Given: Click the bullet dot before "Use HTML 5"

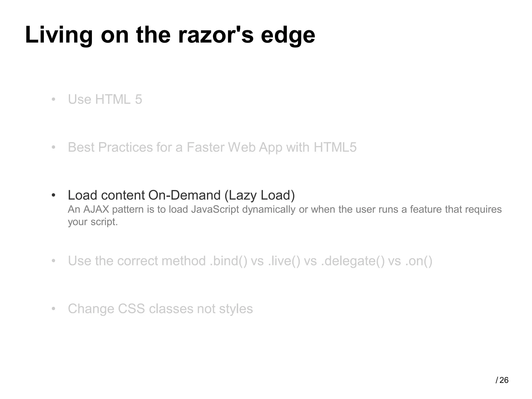Looking at the screenshot, I should pos(54,99).
